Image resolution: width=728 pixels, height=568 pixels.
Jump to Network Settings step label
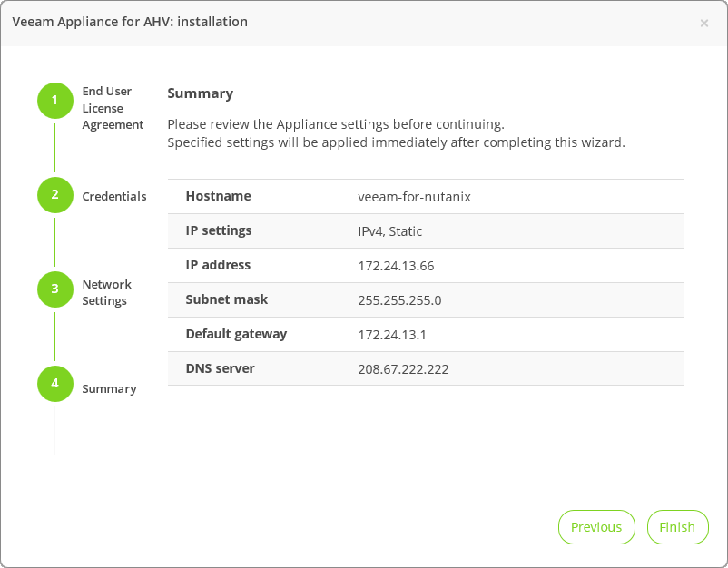[x=107, y=293]
